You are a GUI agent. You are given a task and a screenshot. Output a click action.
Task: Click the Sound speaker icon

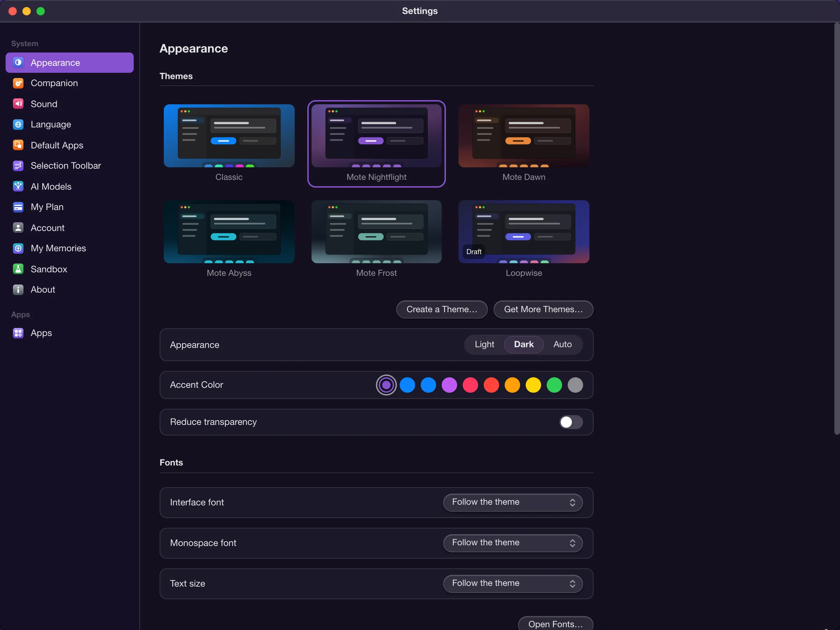click(18, 104)
